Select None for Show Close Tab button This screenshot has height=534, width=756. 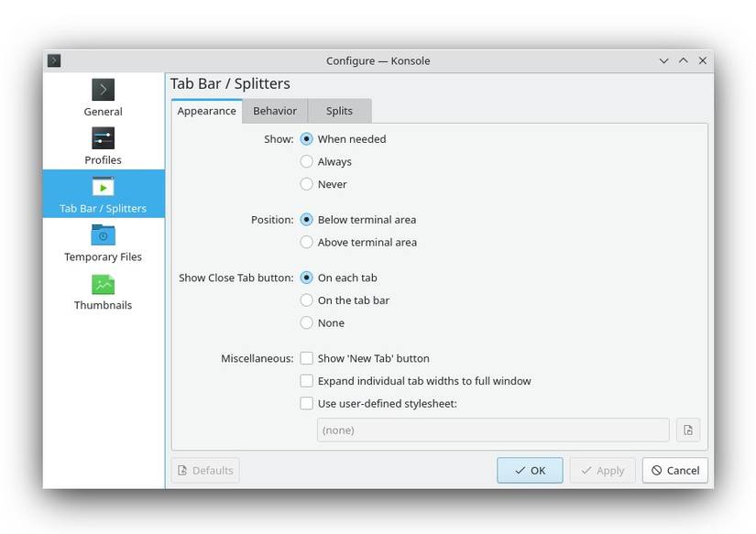pos(306,322)
